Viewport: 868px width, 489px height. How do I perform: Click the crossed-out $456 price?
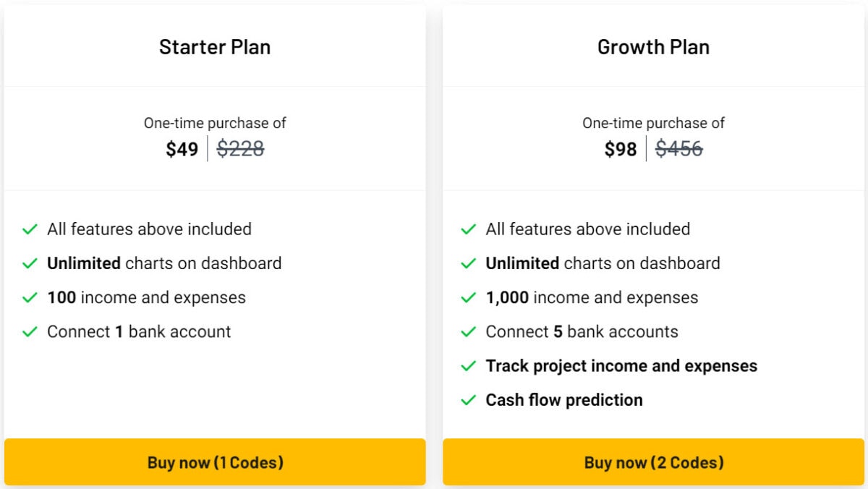pyautogui.click(x=679, y=149)
